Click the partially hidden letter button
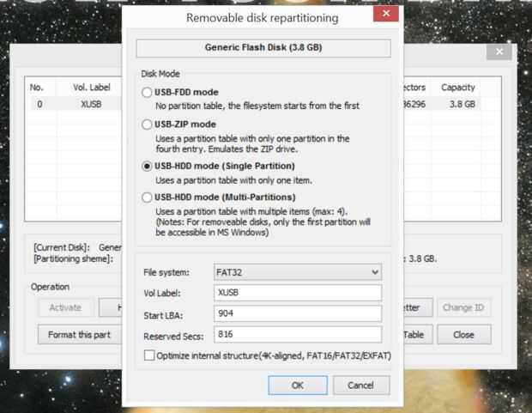The height and width of the screenshot is (413, 532). pos(417,307)
